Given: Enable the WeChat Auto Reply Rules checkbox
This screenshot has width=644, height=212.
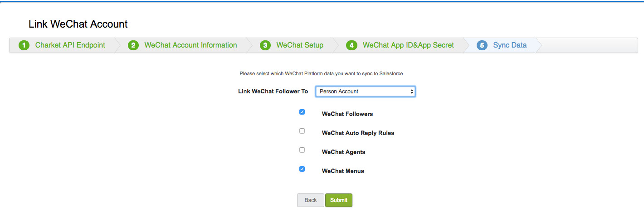Looking at the screenshot, I should tap(302, 131).
